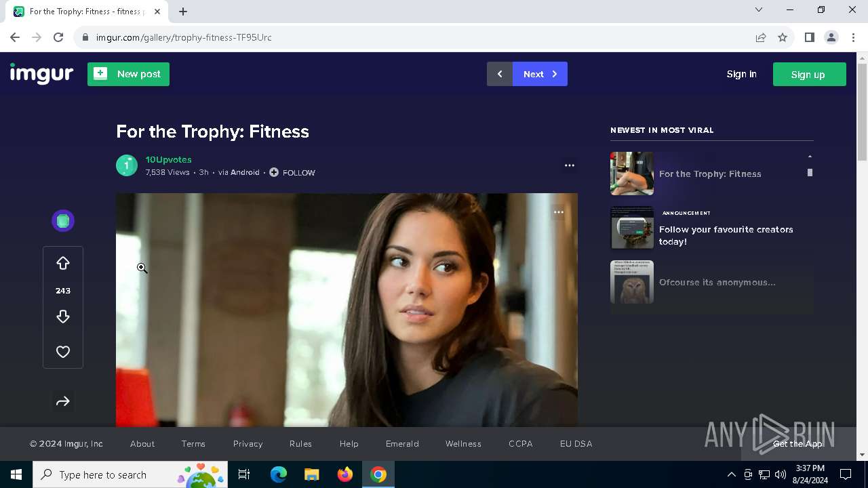
Task: Open the 10Upvotes user profile
Action: pos(168,159)
